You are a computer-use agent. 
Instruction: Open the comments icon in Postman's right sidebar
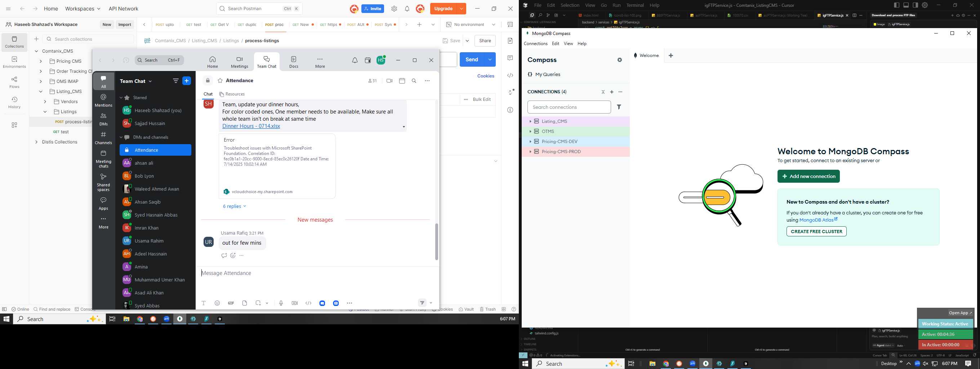coord(510,58)
